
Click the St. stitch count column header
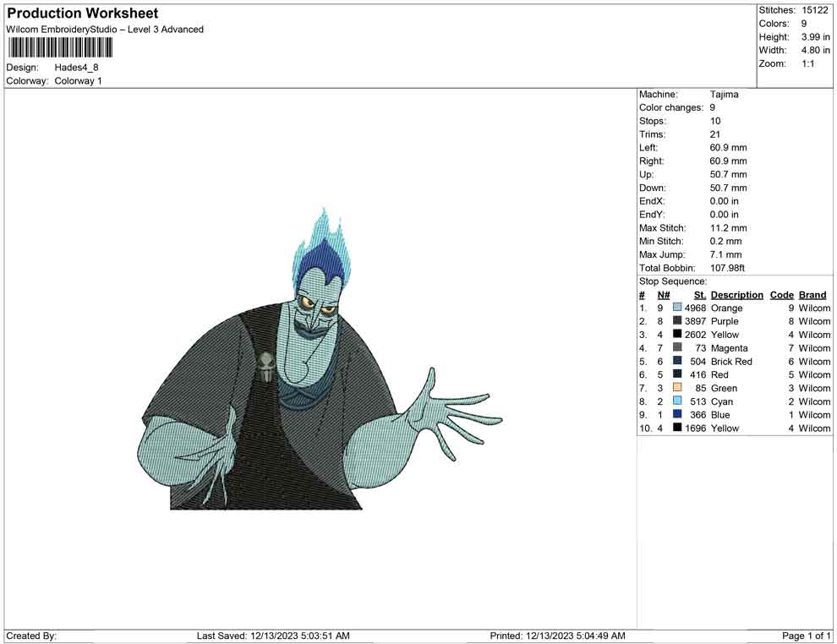[x=699, y=295]
